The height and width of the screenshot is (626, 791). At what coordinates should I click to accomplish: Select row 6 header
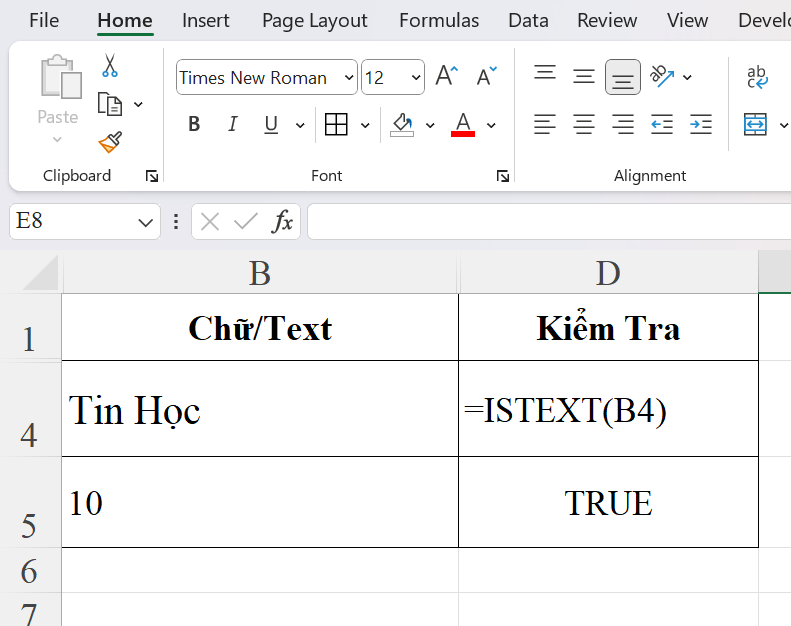click(30, 571)
